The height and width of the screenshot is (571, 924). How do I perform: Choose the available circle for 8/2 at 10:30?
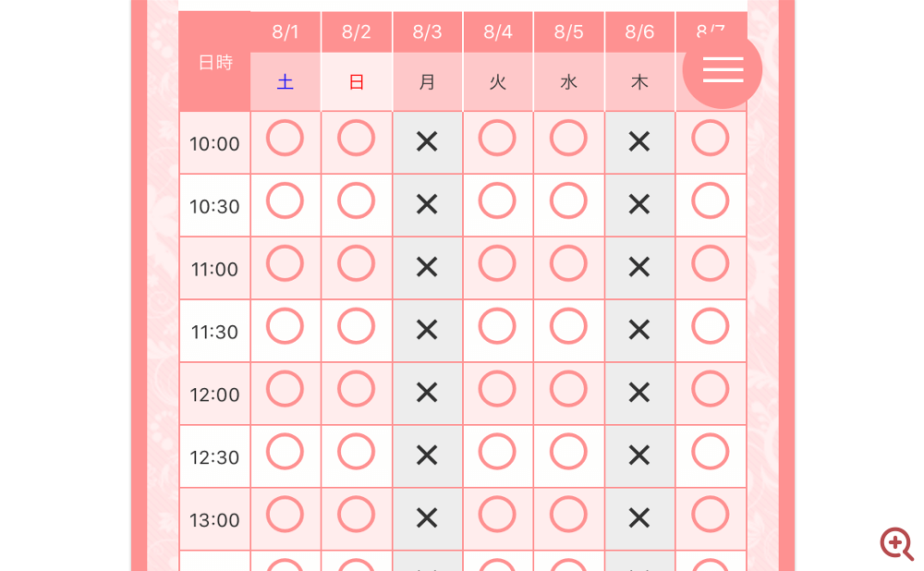click(356, 200)
